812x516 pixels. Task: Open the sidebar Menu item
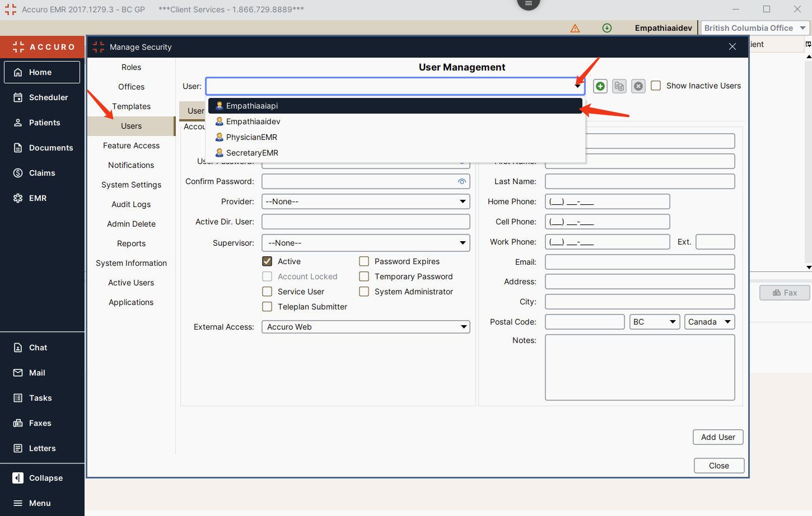[42, 503]
